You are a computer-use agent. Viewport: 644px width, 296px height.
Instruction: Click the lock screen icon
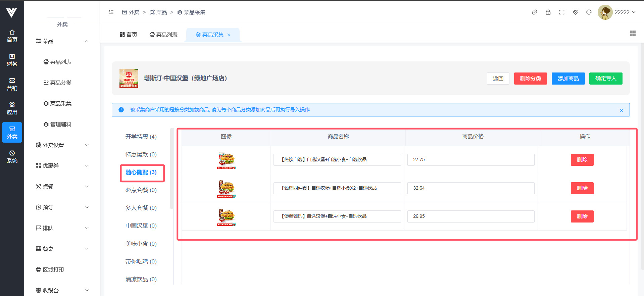click(548, 12)
